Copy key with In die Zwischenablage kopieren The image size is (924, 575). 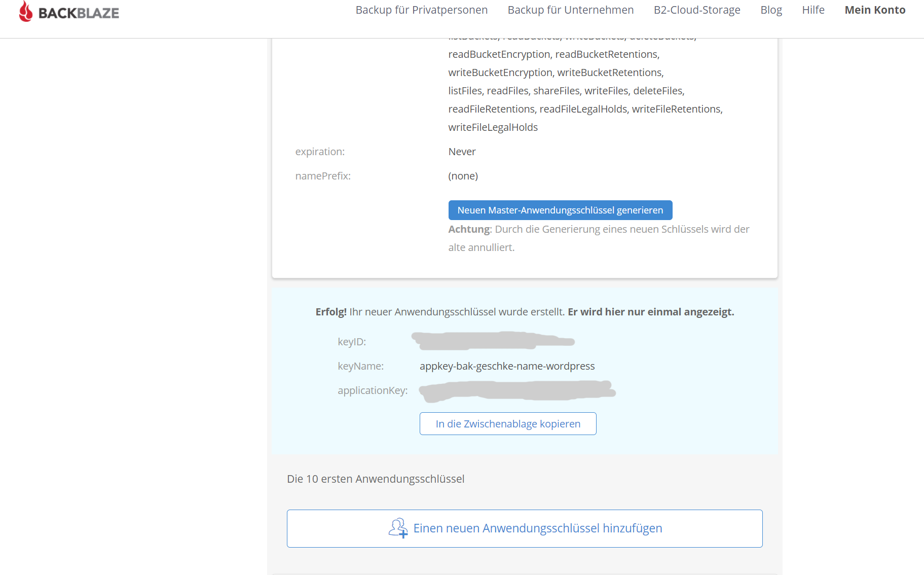508,424
